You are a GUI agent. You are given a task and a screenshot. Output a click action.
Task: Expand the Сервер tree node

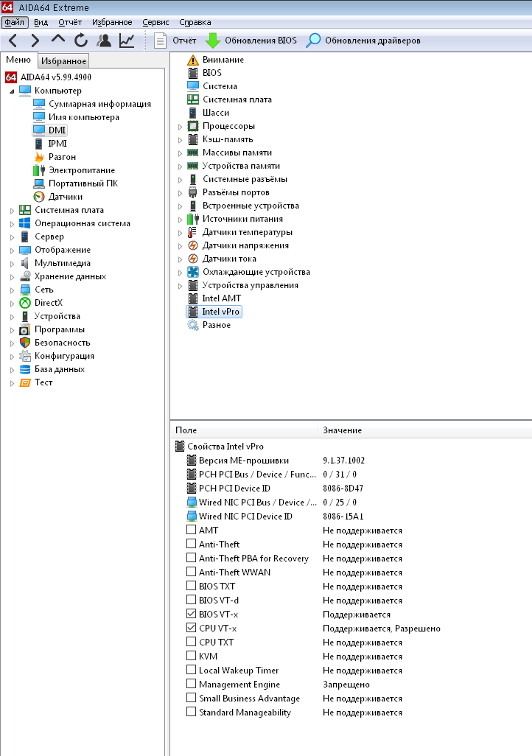12,237
